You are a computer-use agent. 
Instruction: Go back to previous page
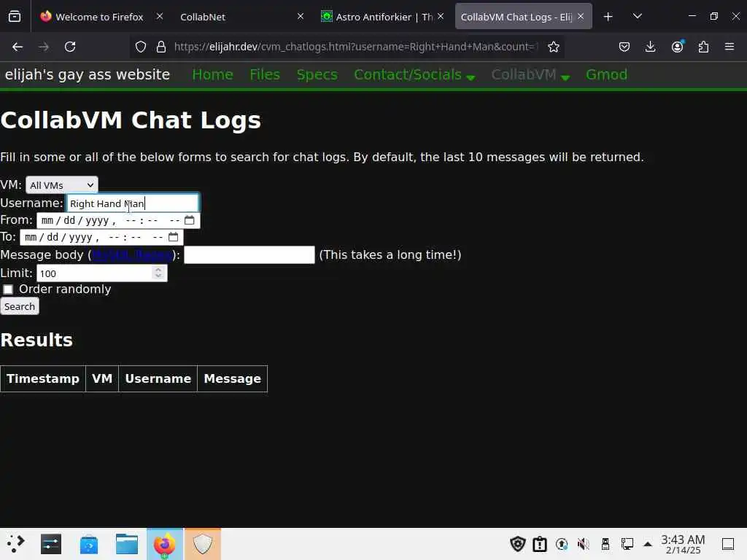18,47
